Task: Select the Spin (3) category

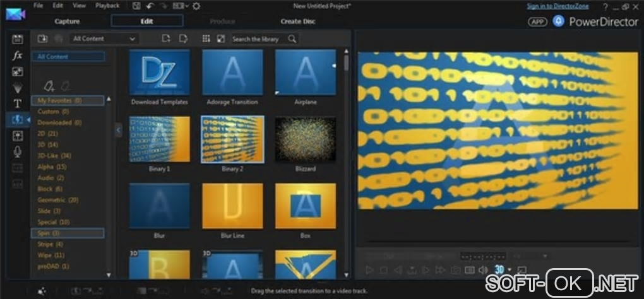Action: tap(68, 233)
